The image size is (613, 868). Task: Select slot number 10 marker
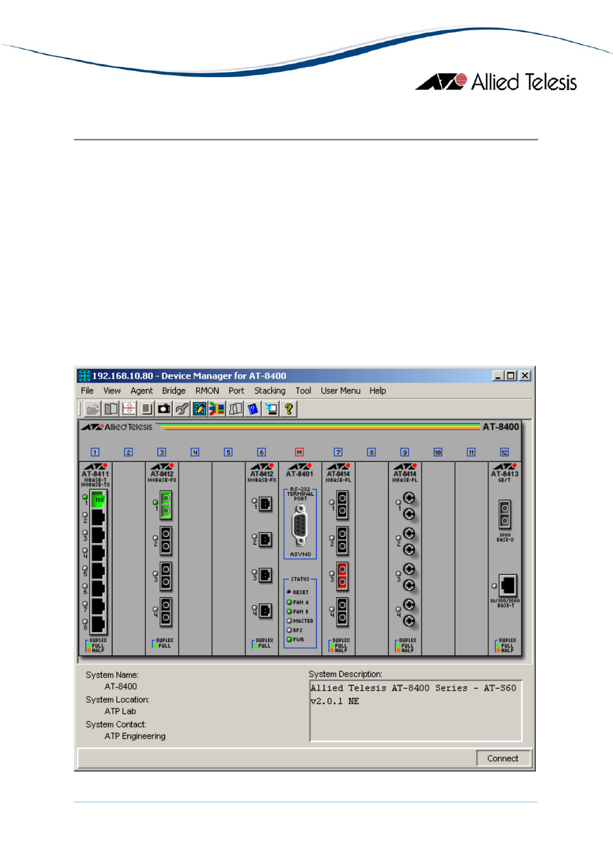[438, 452]
